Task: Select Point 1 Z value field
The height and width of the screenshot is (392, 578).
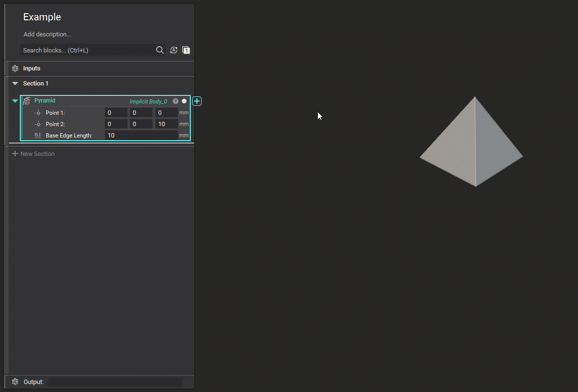Action: tap(167, 112)
